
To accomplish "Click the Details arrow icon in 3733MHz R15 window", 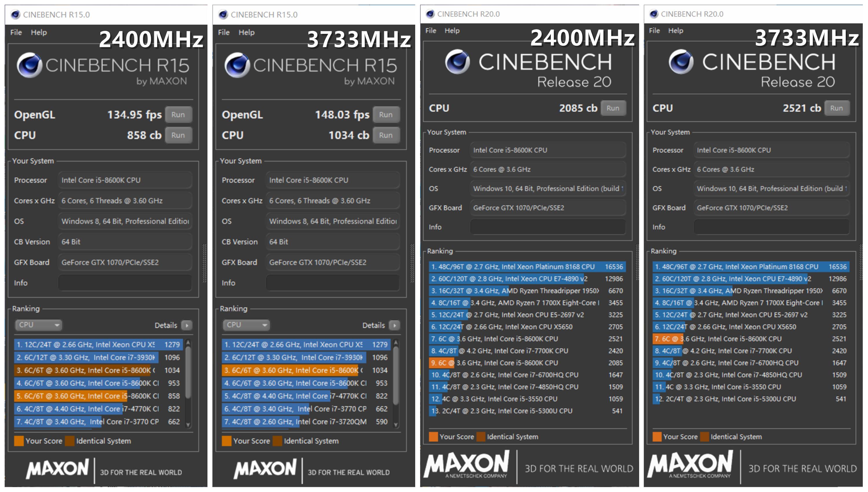I will 394,325.
